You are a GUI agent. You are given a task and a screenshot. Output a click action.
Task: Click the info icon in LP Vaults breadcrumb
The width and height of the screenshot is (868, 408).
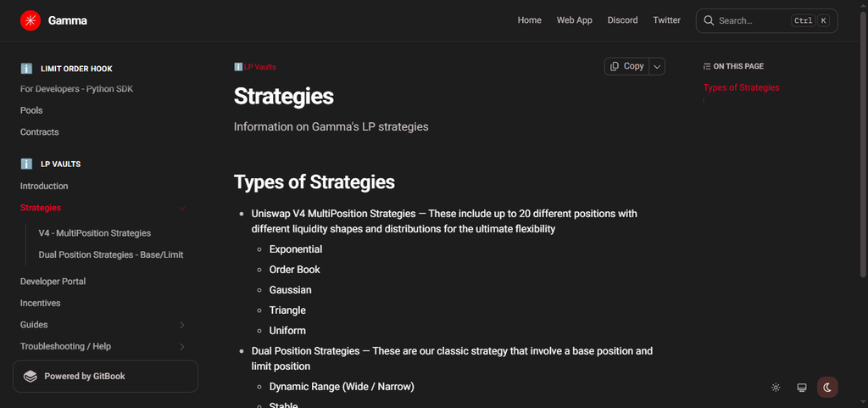point(238,67)
